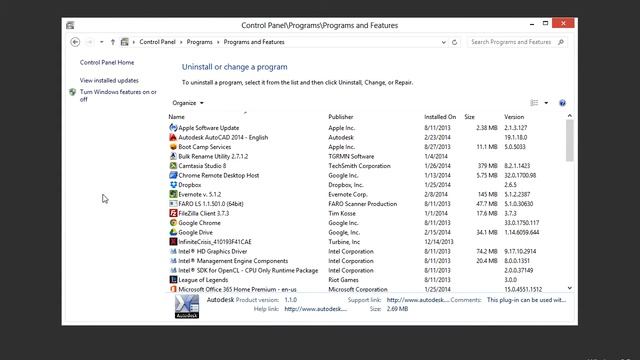
Task: Click the search magnifier icon
Action: [561, 42]
